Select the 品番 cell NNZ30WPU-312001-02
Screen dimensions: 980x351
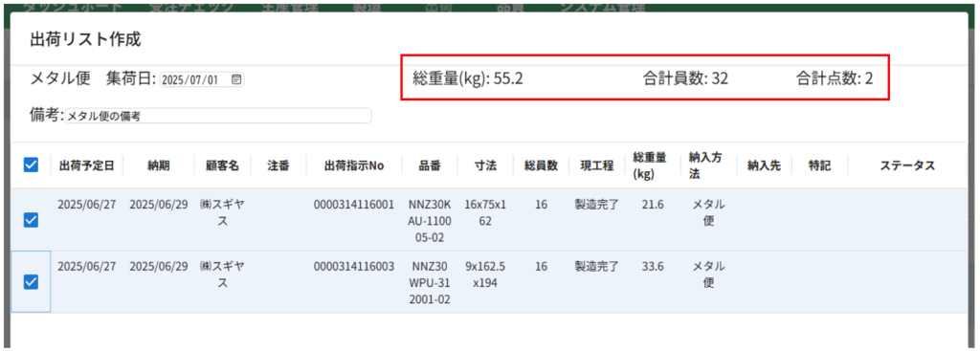tap(430, 283)
